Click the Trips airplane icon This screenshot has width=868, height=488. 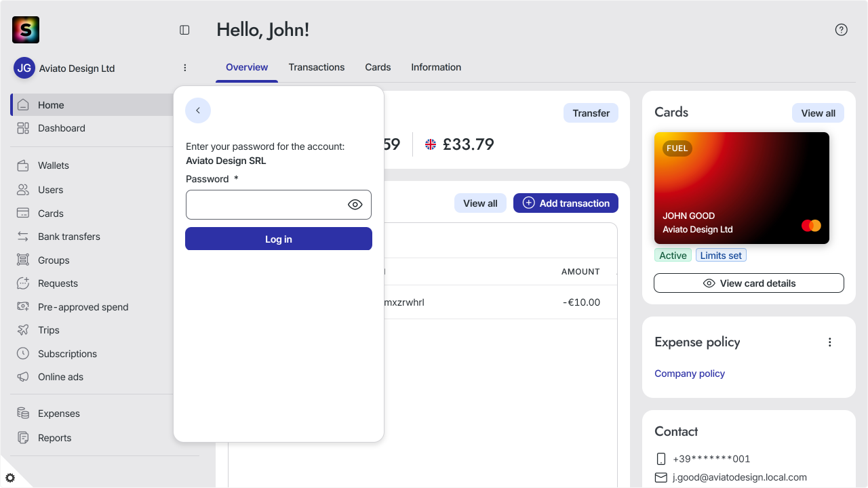23,330
